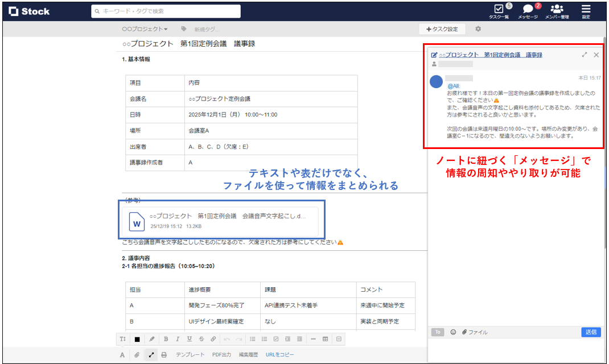Click the keyword search field

(x=165, y=11)
